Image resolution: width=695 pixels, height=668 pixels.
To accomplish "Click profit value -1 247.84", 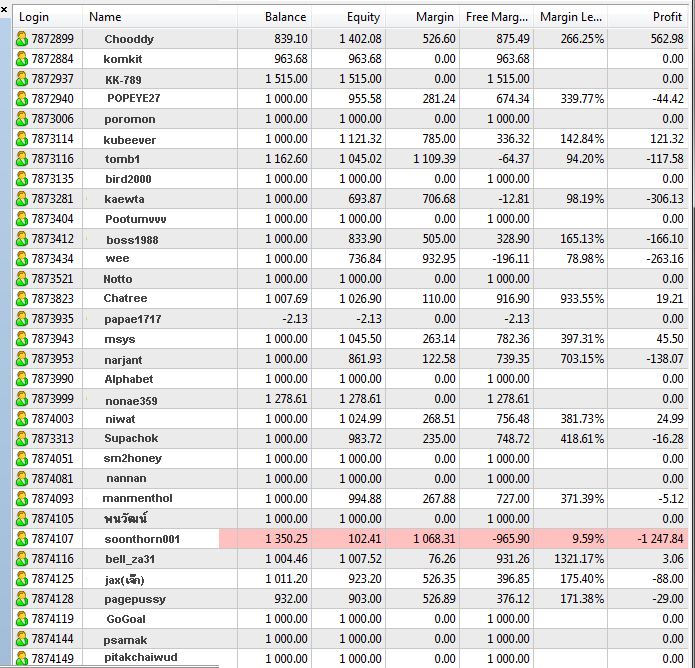I will pos(660,539).
